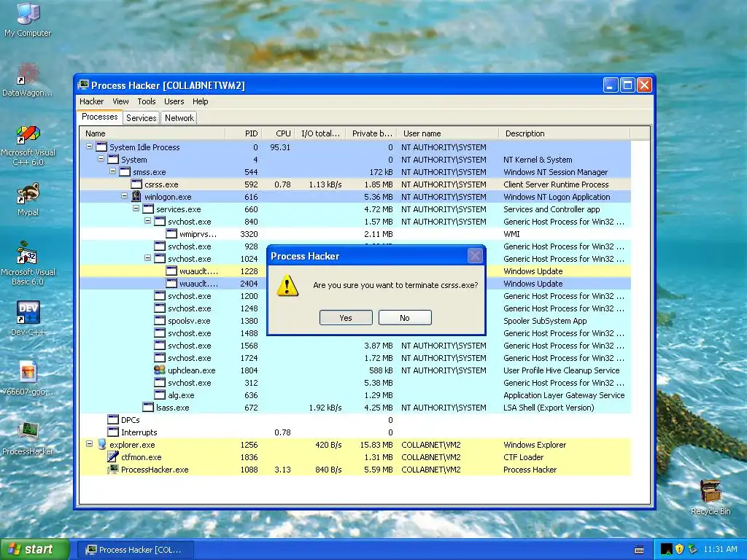Click the security shield tray icon
Screen dimensions: 747x560
pos(679,549)
